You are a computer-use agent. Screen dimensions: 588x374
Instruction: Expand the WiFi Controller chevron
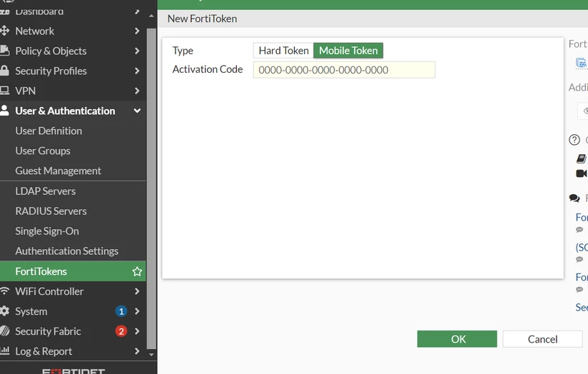pos(137,291)
